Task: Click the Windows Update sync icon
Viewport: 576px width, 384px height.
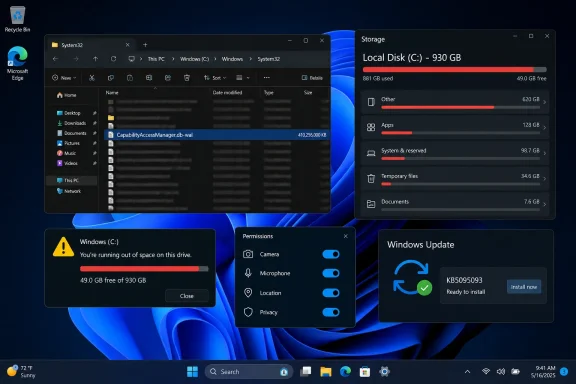Action: point(412,277)
